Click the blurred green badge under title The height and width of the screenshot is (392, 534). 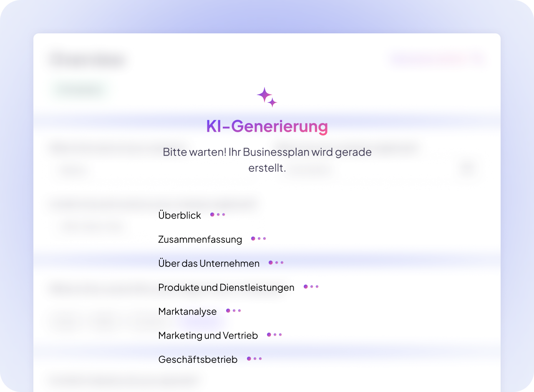point(80,90)
